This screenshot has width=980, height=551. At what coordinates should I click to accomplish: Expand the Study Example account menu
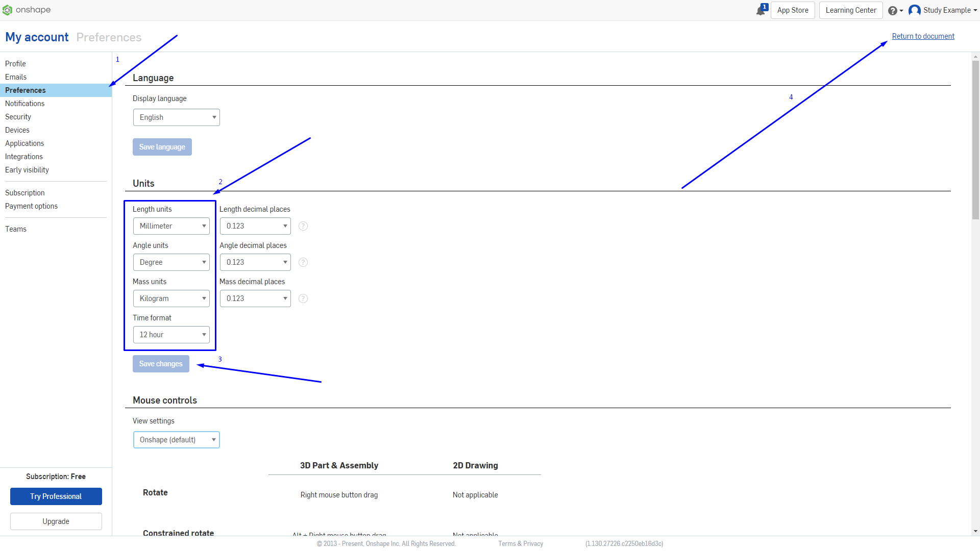[949, 10]
